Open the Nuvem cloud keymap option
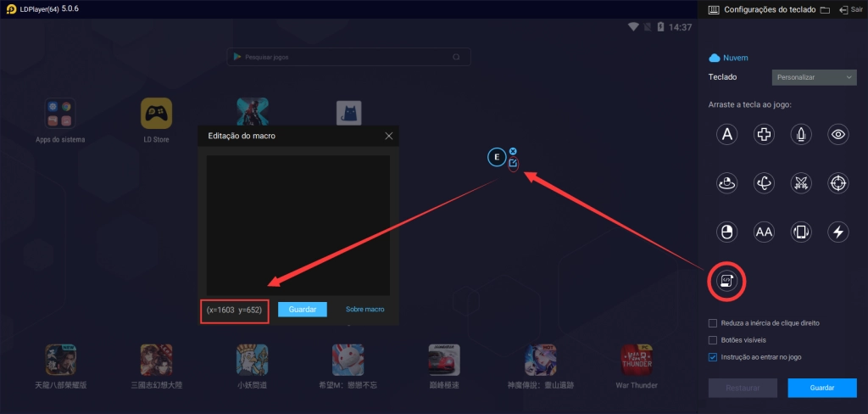 coord(728,58)
